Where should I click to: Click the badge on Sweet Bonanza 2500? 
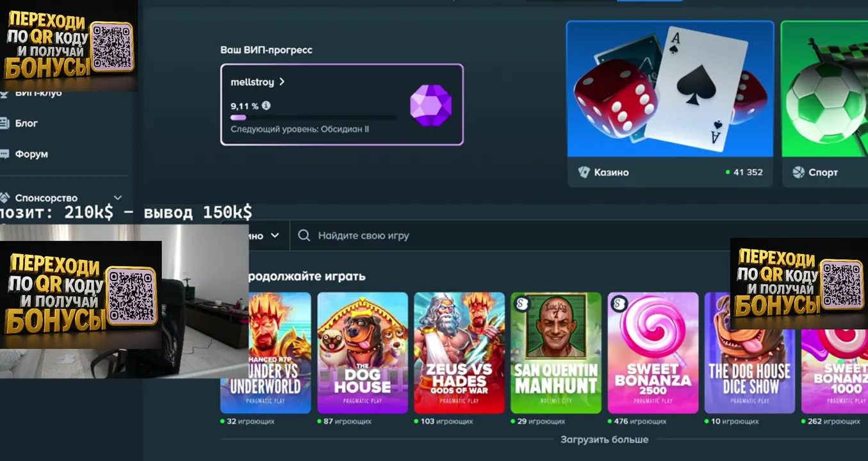619,304
